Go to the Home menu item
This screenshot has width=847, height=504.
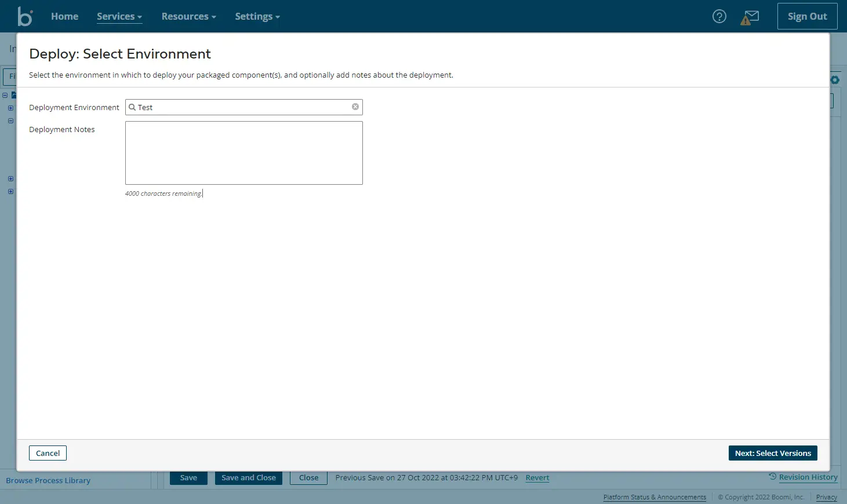64,16
